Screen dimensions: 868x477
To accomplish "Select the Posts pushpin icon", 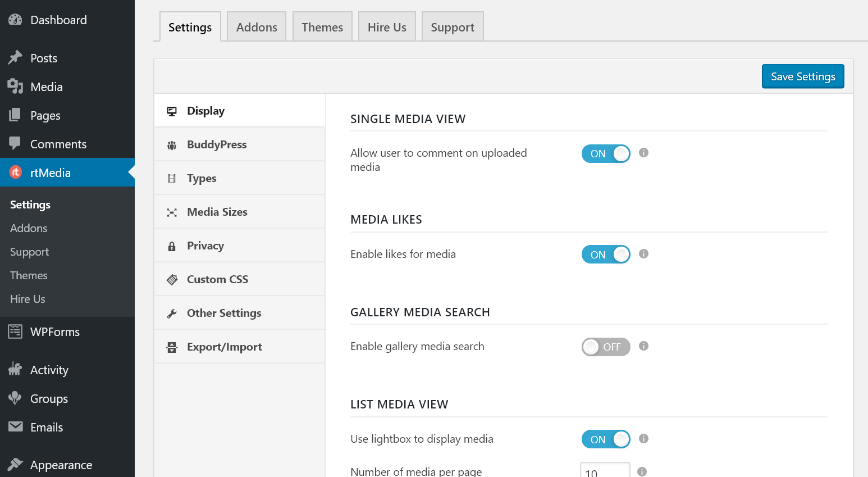I will 14,58.
